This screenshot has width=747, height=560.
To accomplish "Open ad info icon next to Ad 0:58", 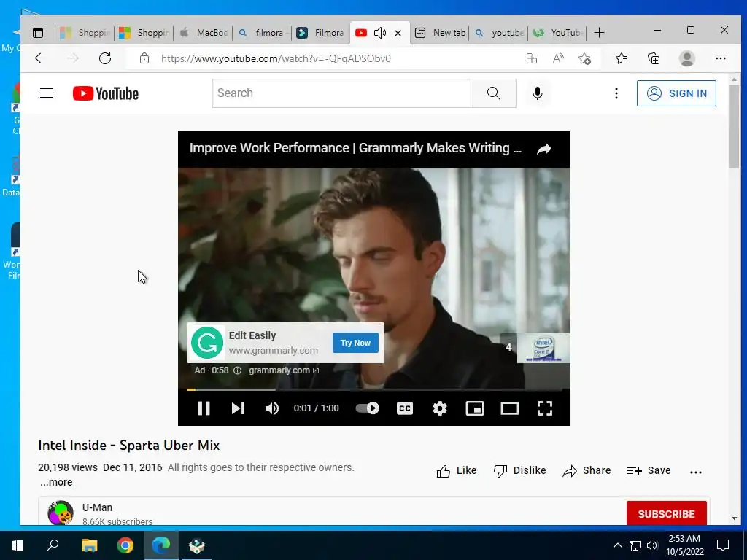I will [x=237, y=370].
